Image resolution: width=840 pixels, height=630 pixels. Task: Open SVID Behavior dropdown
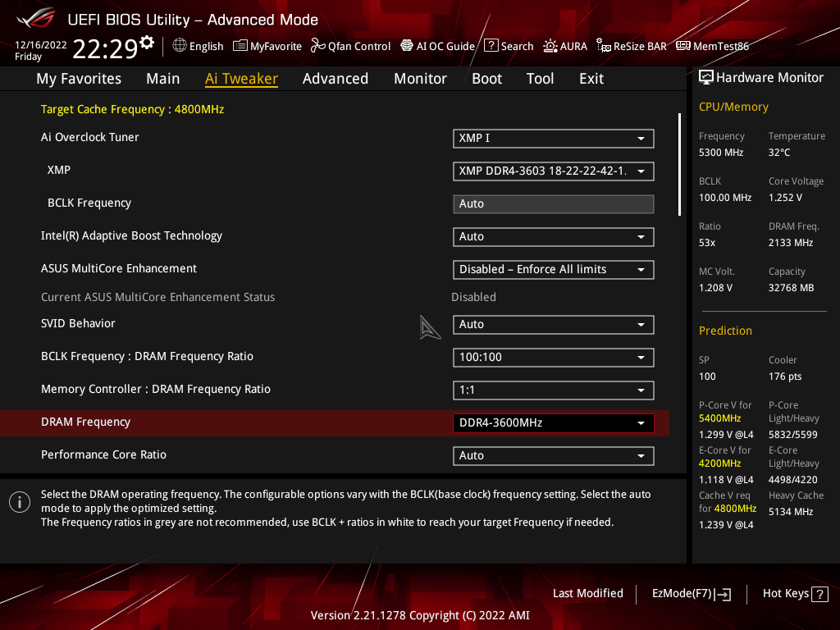554,325
